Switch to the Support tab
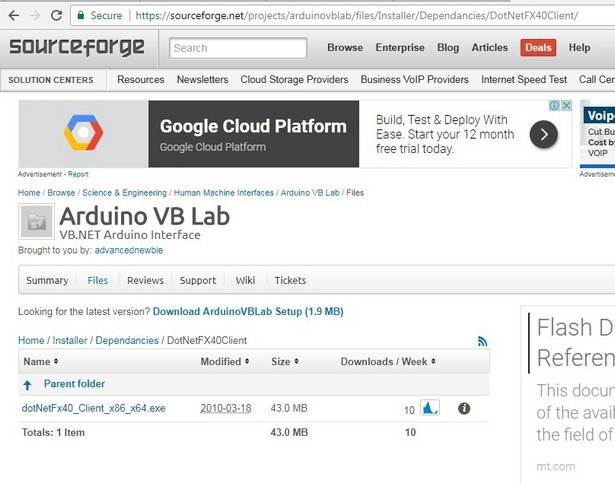The height and width of the screenshot is (484, 615). coord(198,280)
